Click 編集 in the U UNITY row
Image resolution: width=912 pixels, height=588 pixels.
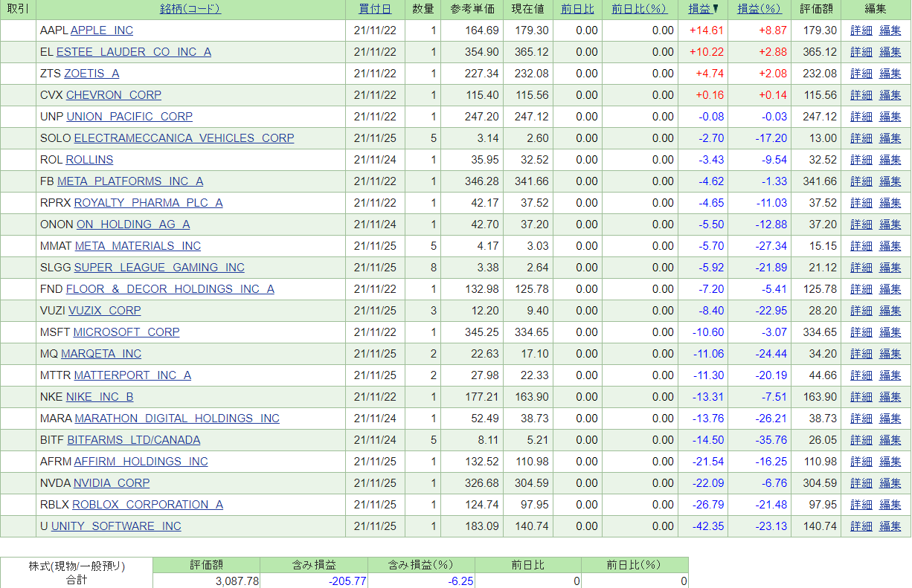pyautogui.click(x=890, y=526)
